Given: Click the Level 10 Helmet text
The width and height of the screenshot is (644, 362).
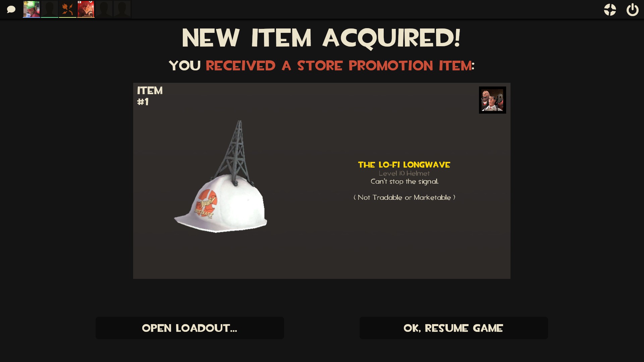Looking at the screenshot, I should pos(404,173).
